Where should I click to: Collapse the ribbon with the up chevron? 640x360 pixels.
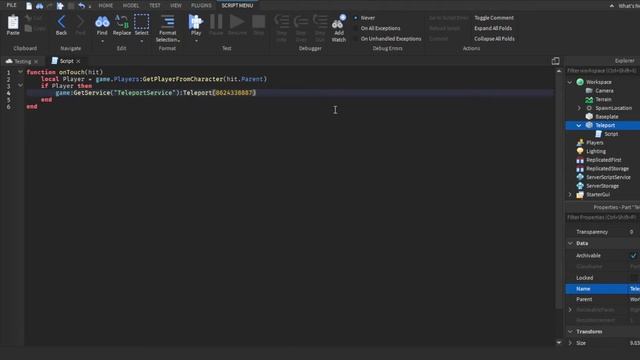coord(611,6)
